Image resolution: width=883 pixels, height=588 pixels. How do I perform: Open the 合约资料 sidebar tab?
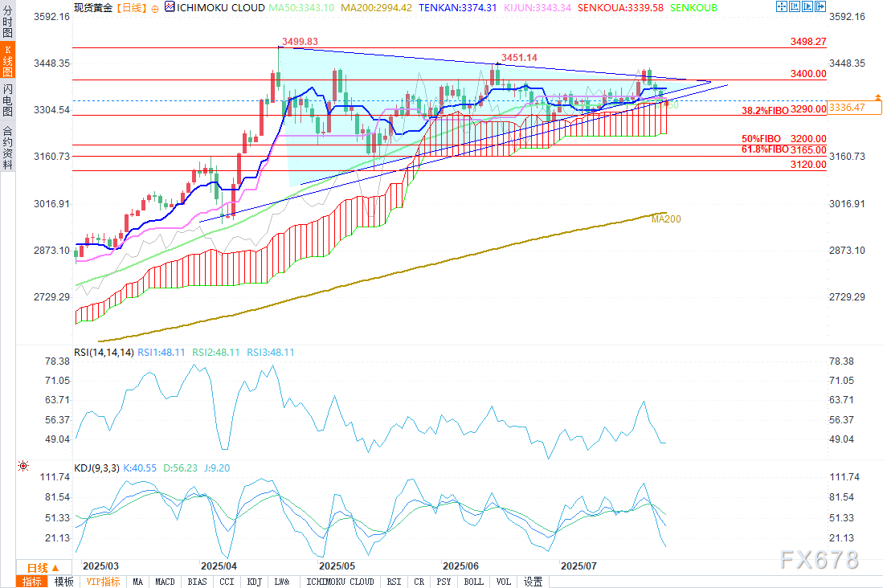[7, 146]
